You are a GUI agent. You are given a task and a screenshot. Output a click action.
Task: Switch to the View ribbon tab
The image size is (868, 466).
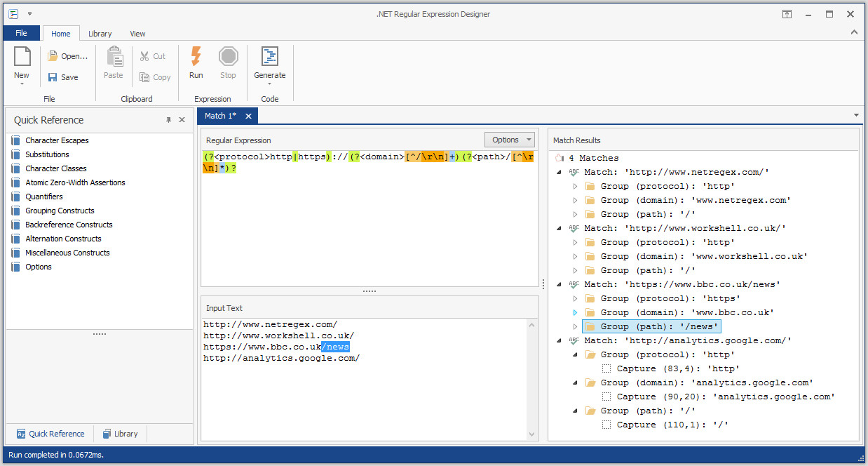[x=137, y=34]
